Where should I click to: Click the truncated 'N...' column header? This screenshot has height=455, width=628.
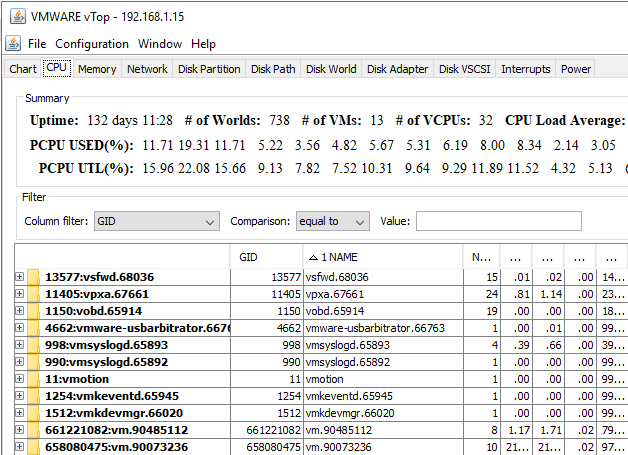481,257
